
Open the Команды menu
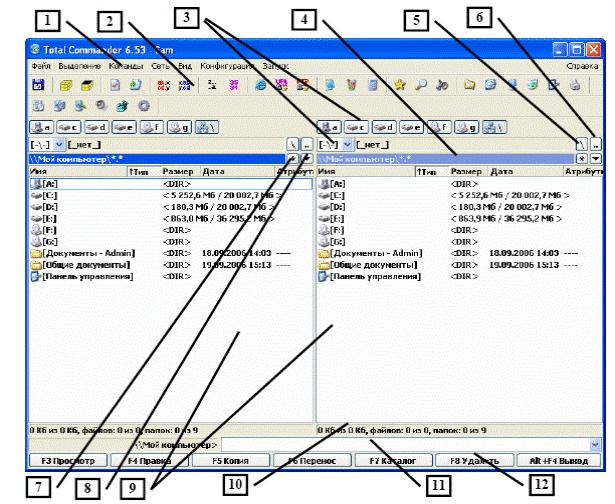[126, 66]
